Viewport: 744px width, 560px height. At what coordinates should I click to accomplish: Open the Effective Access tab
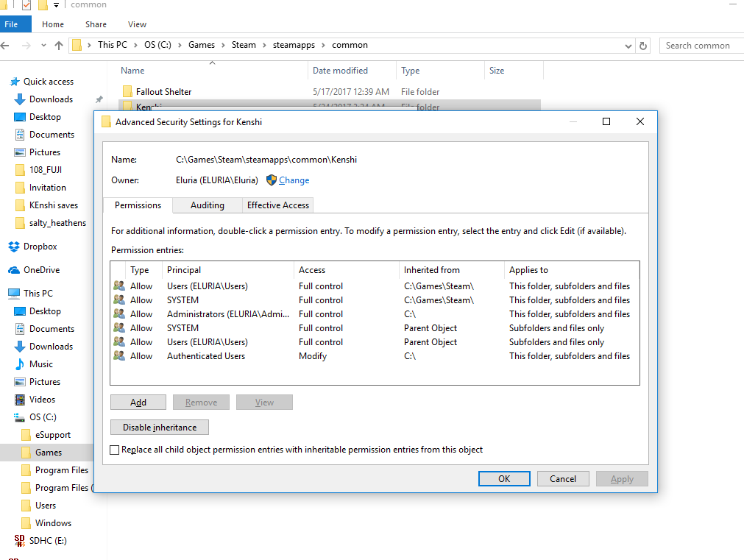coord(278,205)
